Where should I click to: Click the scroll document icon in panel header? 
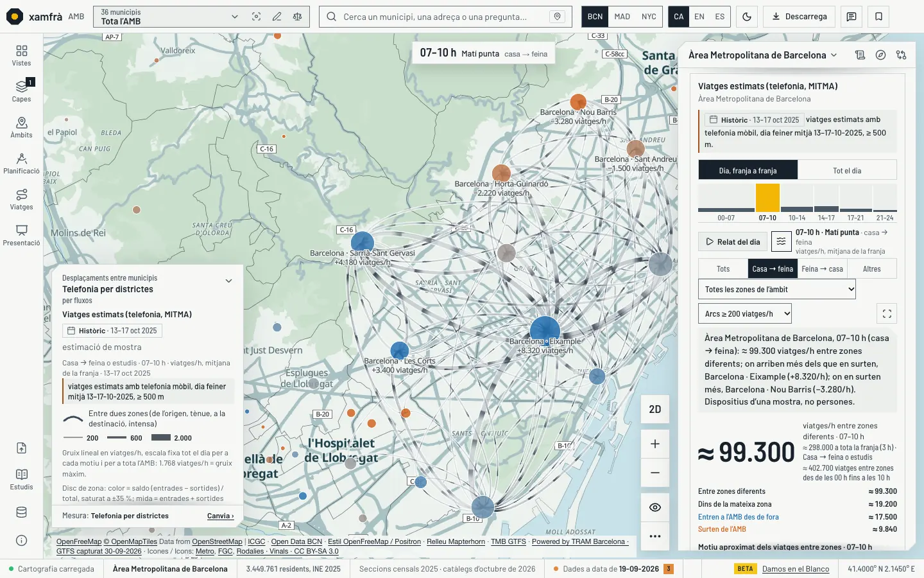(x=860, y=55)
